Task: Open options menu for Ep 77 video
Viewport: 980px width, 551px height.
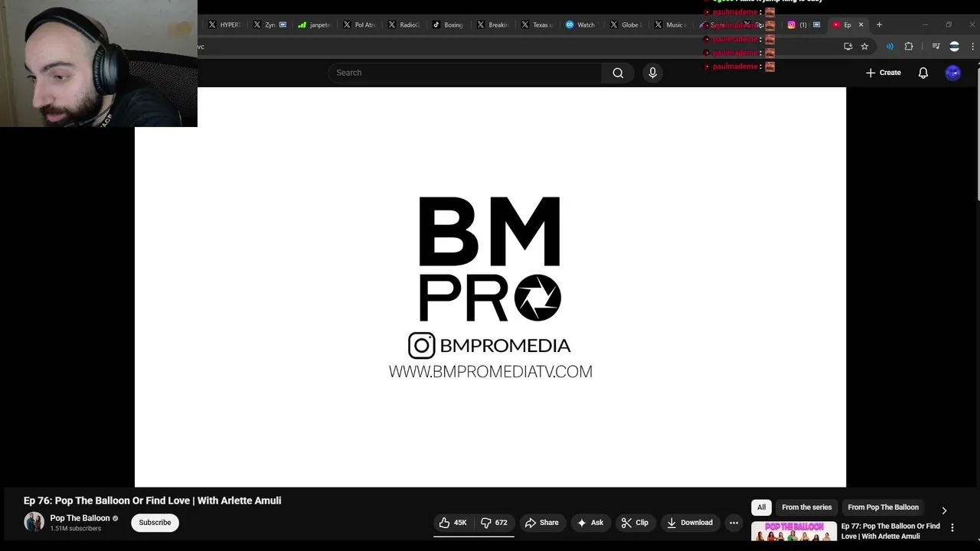Action: [x=952, y=527]
